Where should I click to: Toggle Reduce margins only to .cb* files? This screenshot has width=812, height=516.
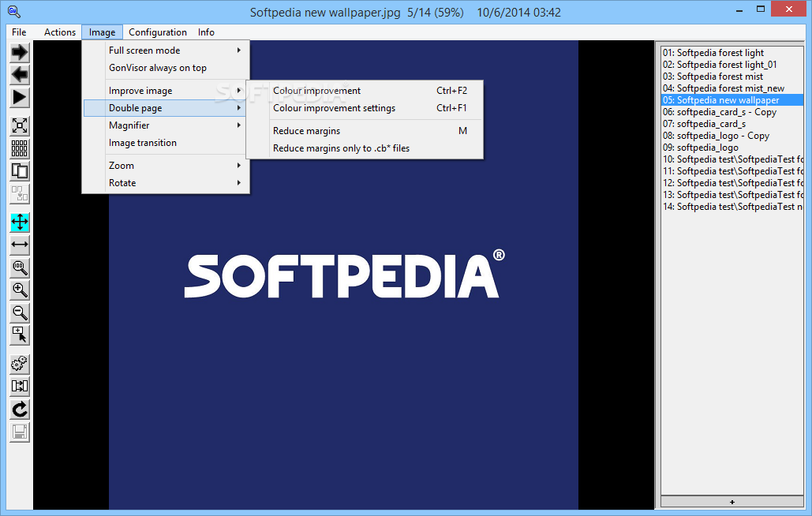click(365, 148)
